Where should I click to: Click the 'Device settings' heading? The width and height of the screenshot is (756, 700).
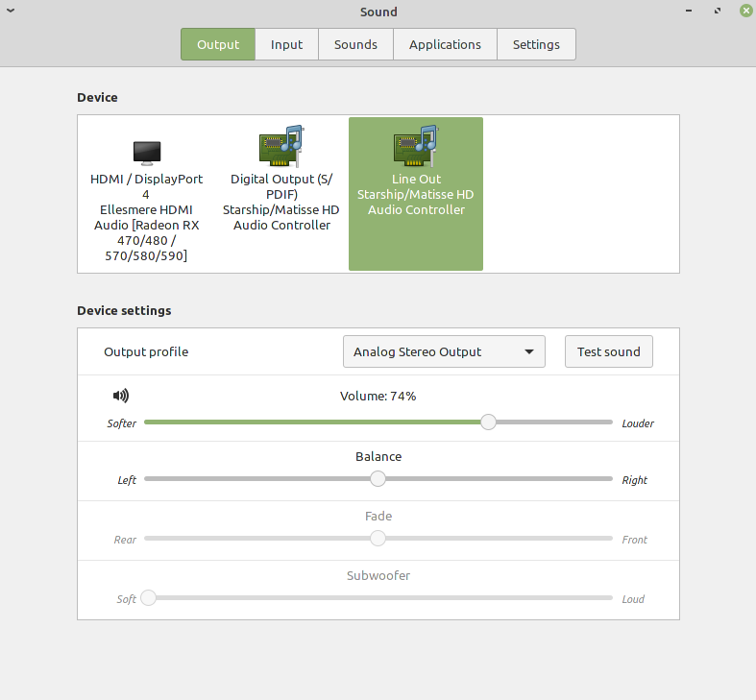tap(124, 310)
